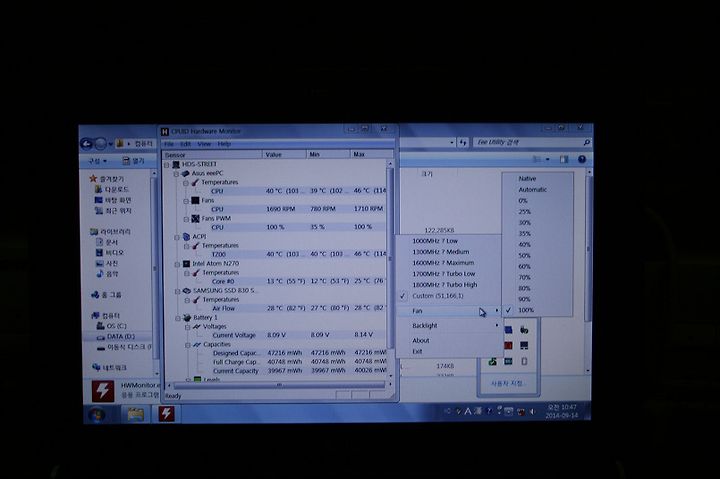Screen dimensions: 720x479
Task: Click the Sensor column header
Action: (x=213, y=155)
